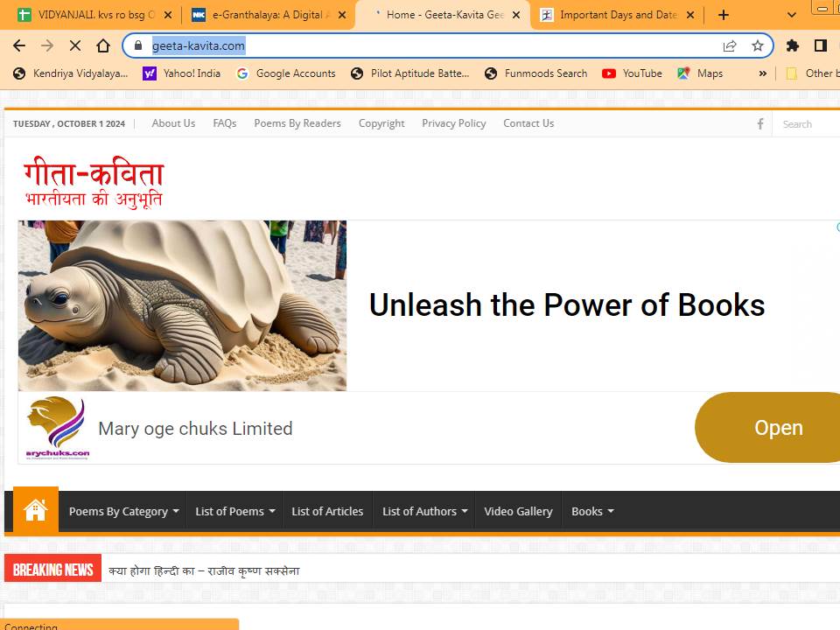Click the Facebook icon near search
Image resolution: width=840 pixels, height=630 pixels.
[x=759, y=124]
